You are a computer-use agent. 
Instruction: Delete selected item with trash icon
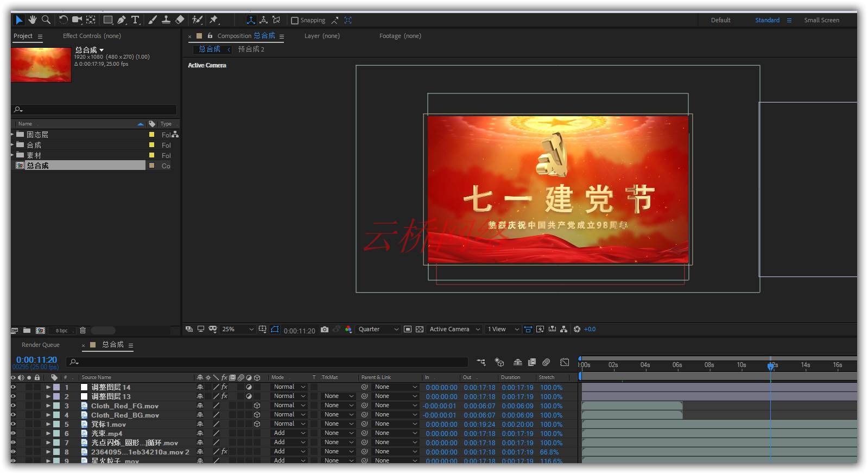pos(83,330)
